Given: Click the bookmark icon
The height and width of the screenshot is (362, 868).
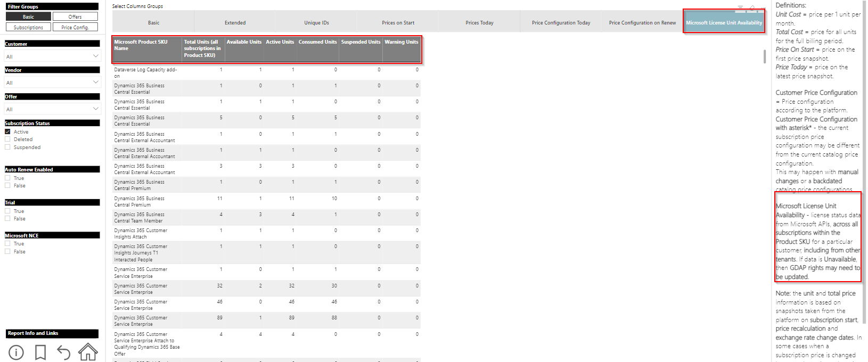Looking at the screenshot, I should pyautogui.click(x=40, y=352).
